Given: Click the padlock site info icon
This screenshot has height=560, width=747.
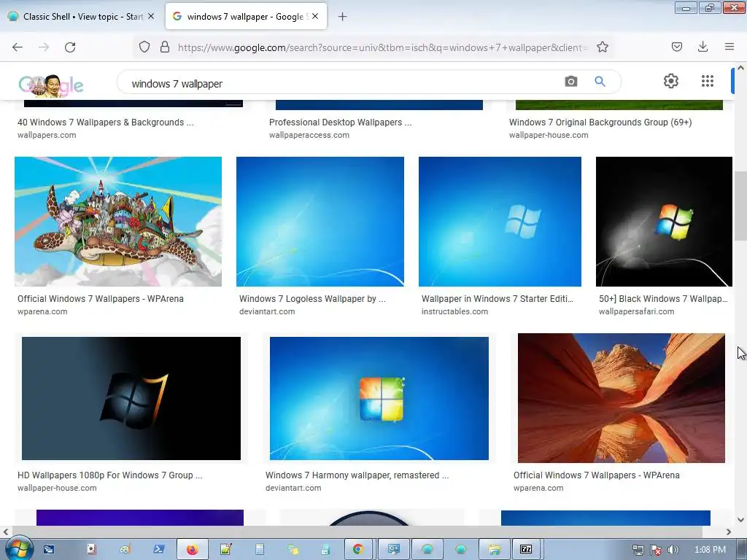Looking at the screenshot, I should 165,47.
